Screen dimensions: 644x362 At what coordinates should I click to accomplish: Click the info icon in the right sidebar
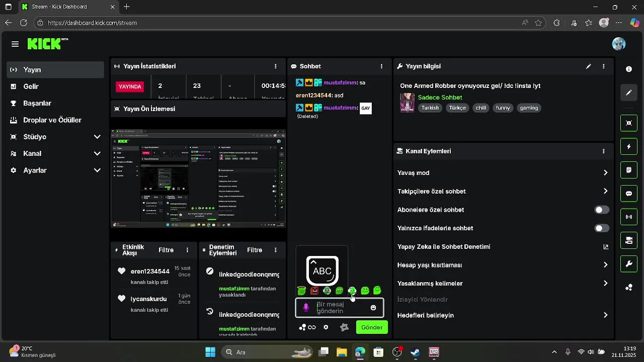629,69
